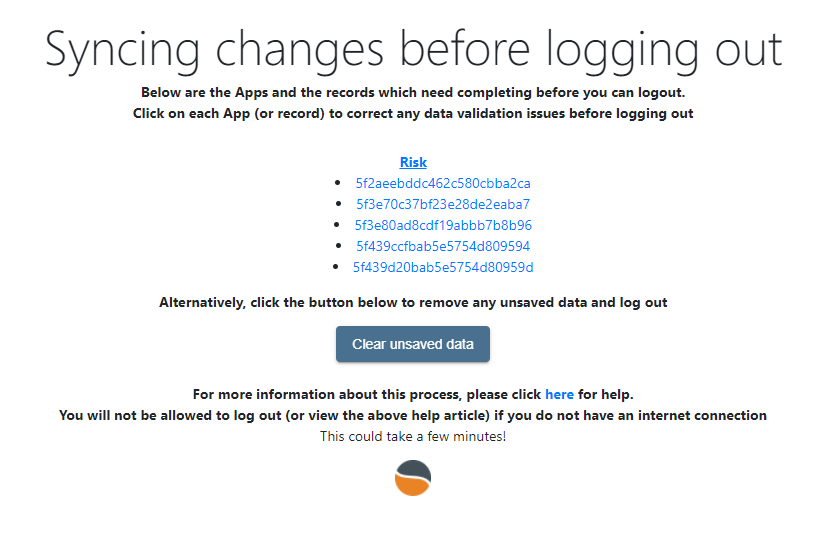Screen dimensions: 823x541
Task: Click the 'This could take a few minutes!' text
Action: click(413, 436)
